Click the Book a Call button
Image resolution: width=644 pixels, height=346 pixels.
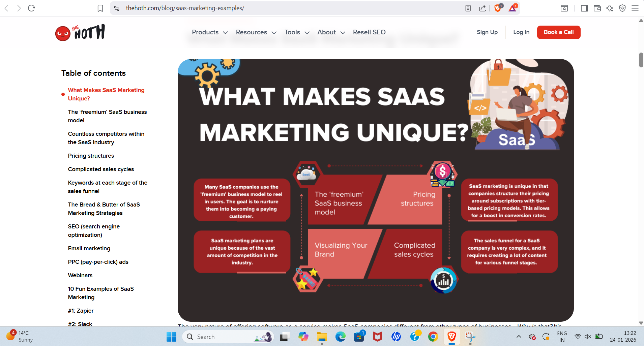(x=558, y=32)
